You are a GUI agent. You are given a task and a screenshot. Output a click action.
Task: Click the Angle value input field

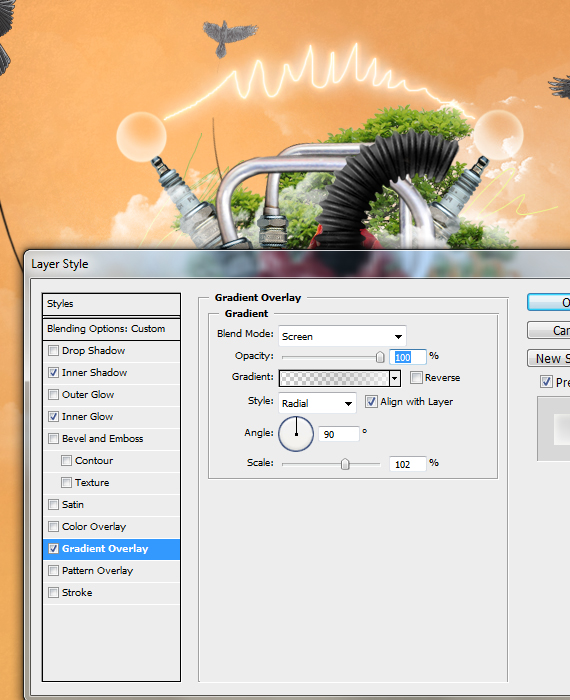pos(339,434)
